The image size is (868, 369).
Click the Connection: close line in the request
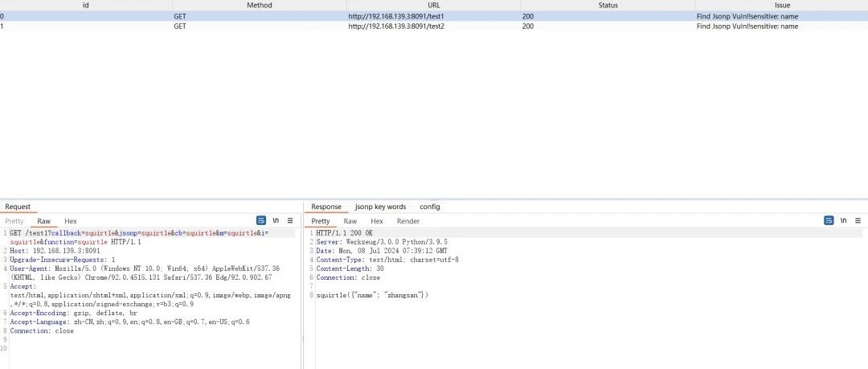42,330
